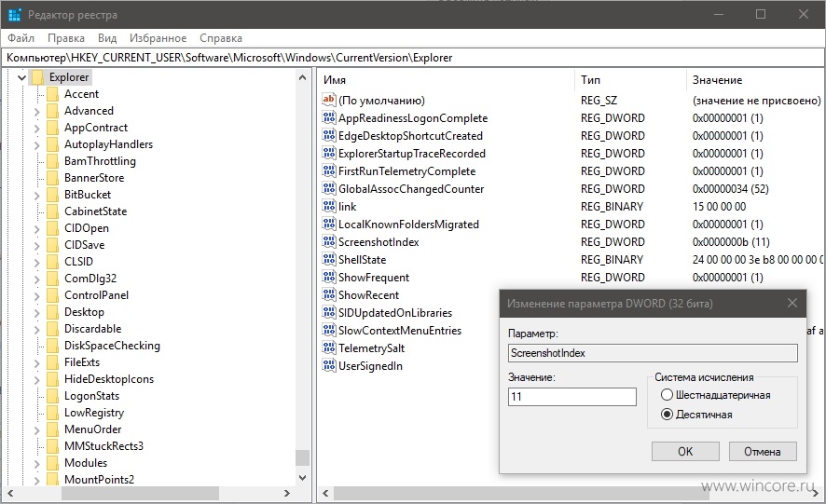Click the tree pane vertical scrollbar thumb
This screenshot has height=504, width=826.
(x=302, y=457)
